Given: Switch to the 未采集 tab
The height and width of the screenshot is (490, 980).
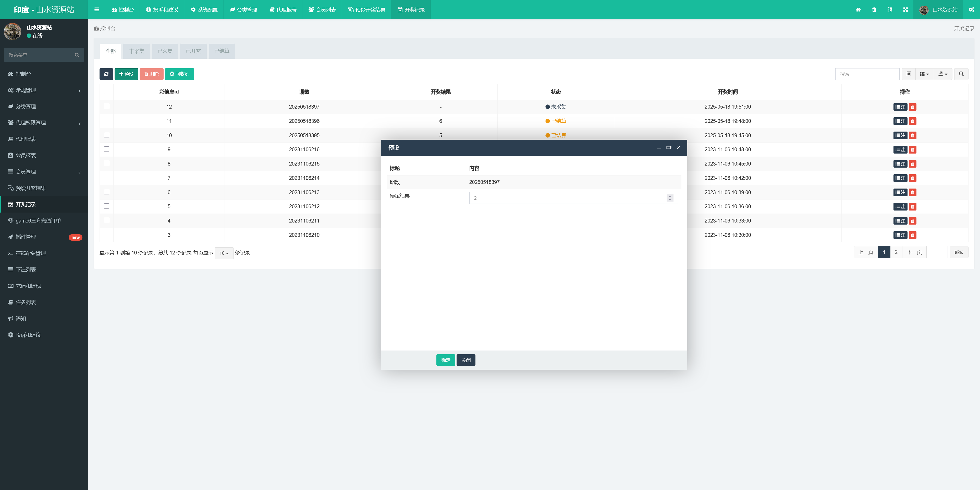Looking at the screenshot, I should click(136, 51).
